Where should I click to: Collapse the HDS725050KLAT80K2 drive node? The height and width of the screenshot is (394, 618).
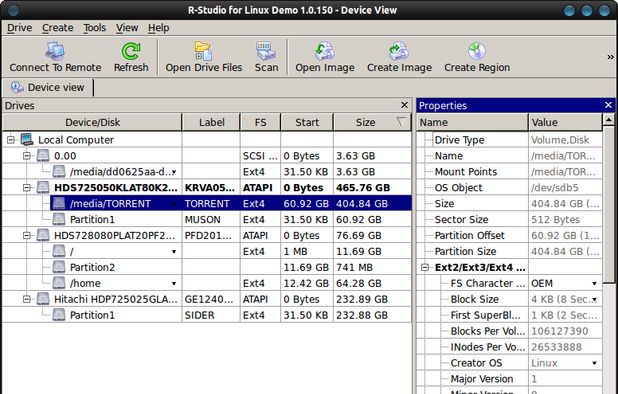pos(27,188)
